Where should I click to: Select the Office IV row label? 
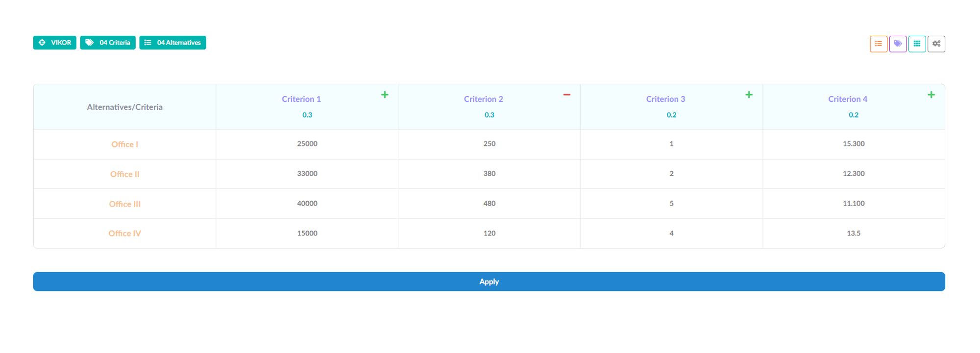(x=124, y=234)
